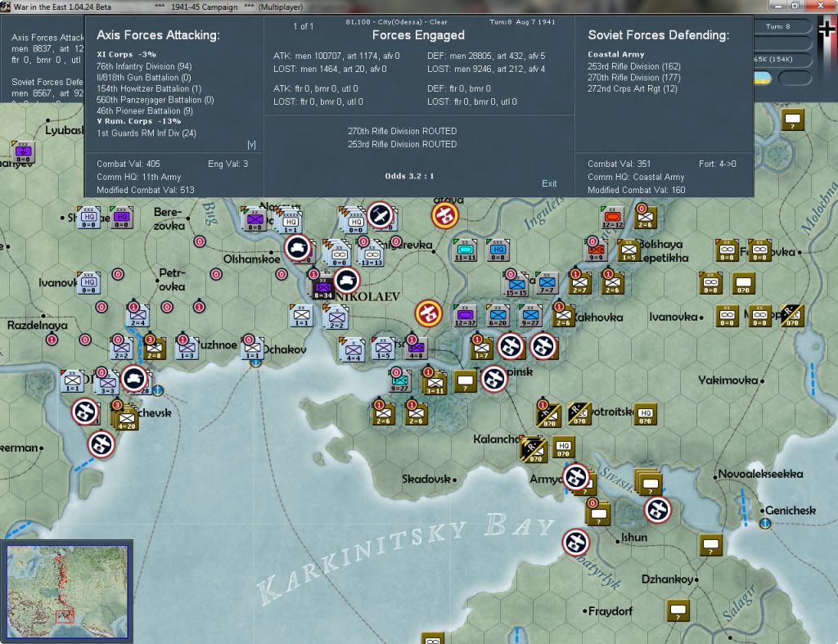Viewport: 838px width, 644px height.
Task: Select the Soviet 2=8 counter near Yuzhnoe
Action: 154,348
